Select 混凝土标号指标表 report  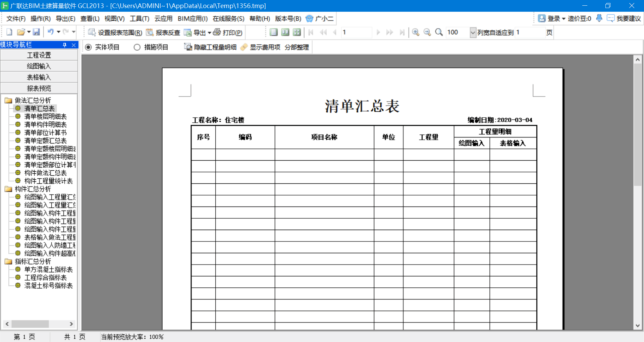click(49, 285)
